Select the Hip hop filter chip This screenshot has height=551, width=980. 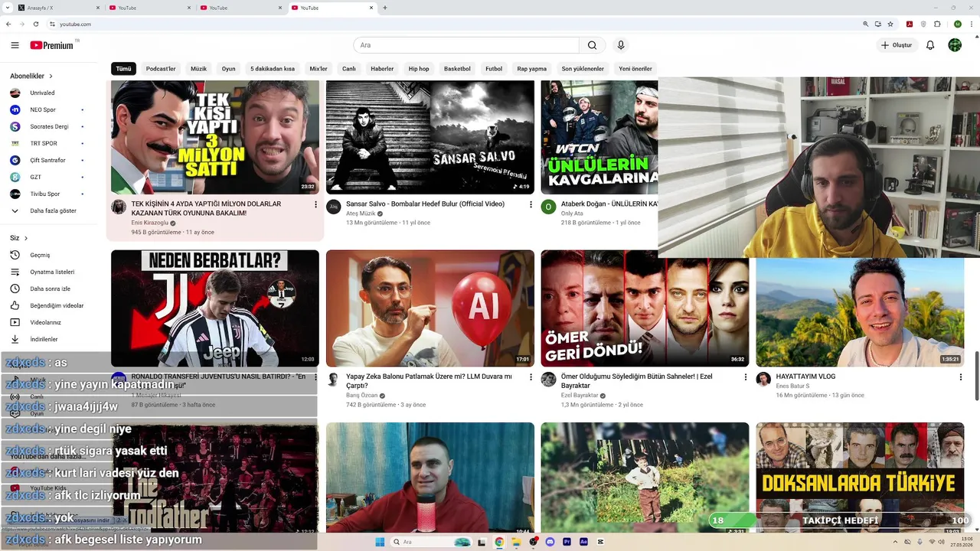pos(419,69)
